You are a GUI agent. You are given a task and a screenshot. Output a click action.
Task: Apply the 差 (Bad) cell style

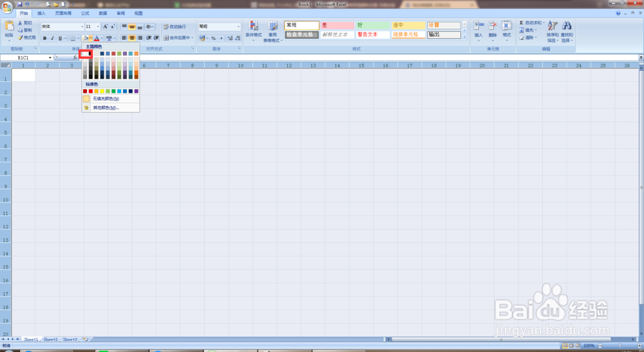pyautogui.click(x=337, y=25)
